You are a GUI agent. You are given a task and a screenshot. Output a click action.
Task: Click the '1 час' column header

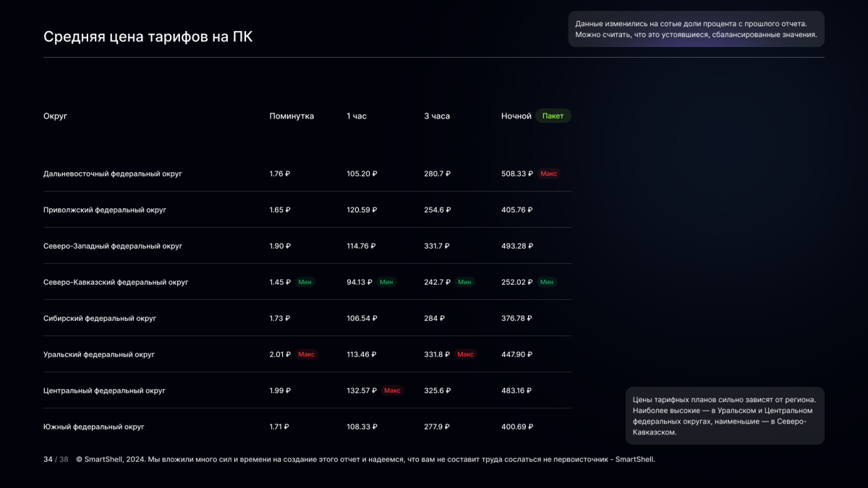357,116
